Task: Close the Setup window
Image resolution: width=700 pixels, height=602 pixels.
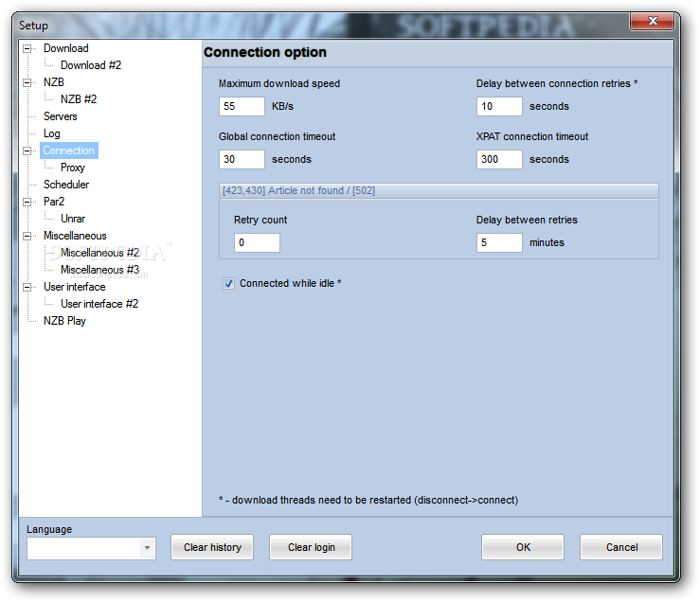Action: click(652, 21)
